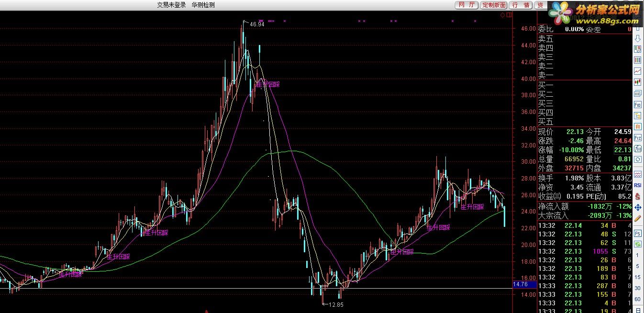This screenshot has width=644, height=313.
Task: Click the 今开 24.59 opening price value
Action: 622,132
